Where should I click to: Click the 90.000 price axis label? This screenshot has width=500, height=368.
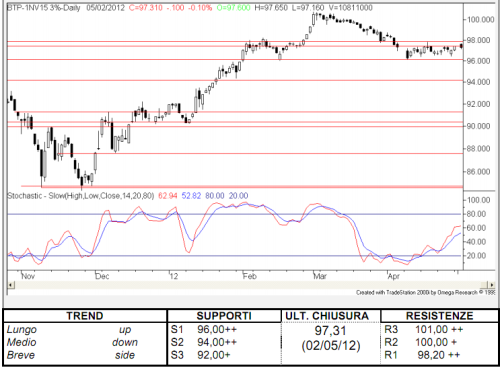(479, 126)
